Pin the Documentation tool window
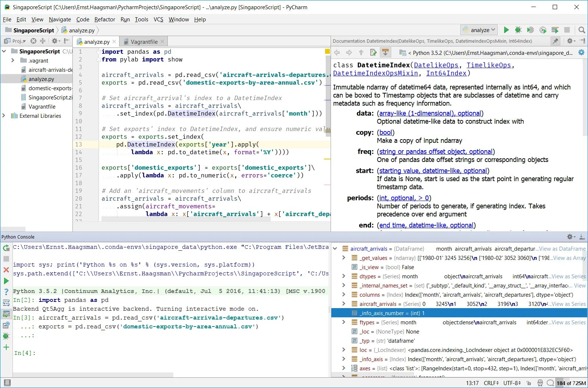This screenshot has height=388, width=588. click(555, 41)
